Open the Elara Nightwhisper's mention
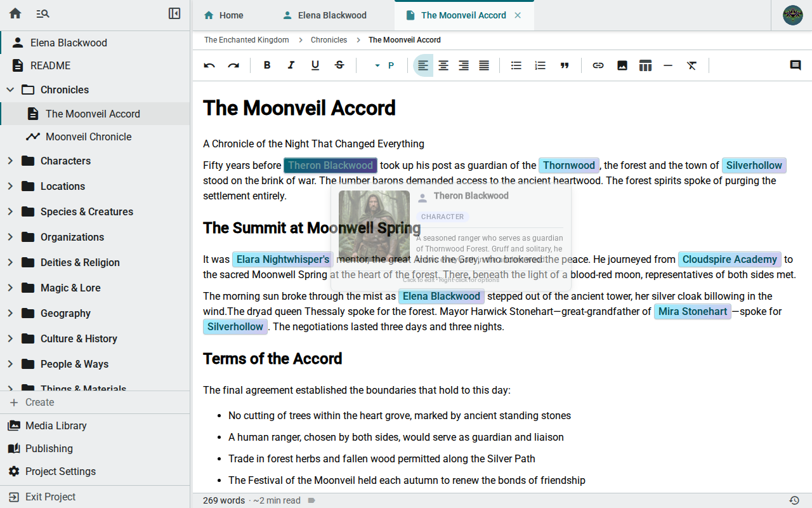 (x=283, y=259)
